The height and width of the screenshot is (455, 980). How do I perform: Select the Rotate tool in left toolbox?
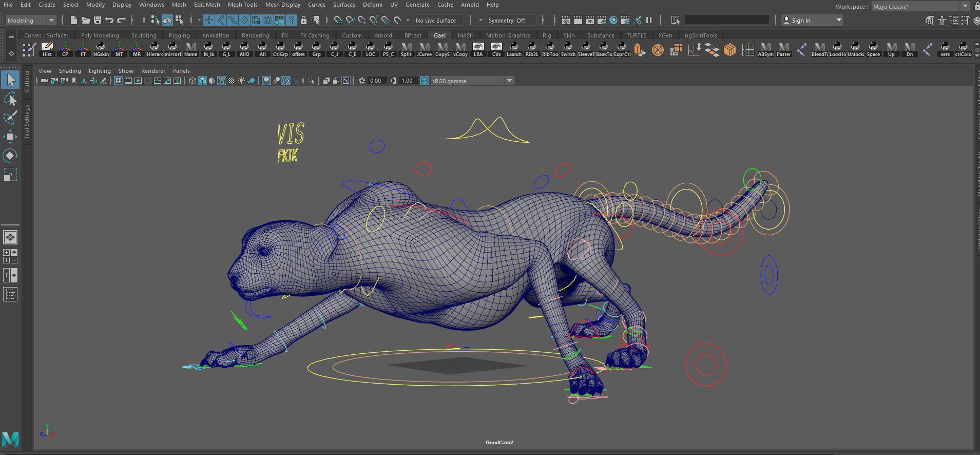(10, 155)
